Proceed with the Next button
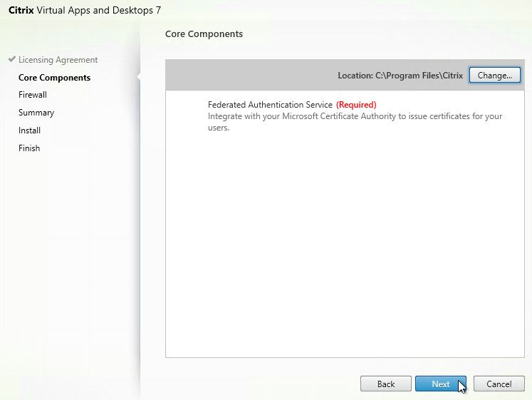The height and width of the screenshot is (400, 532). tap(441, 384)
